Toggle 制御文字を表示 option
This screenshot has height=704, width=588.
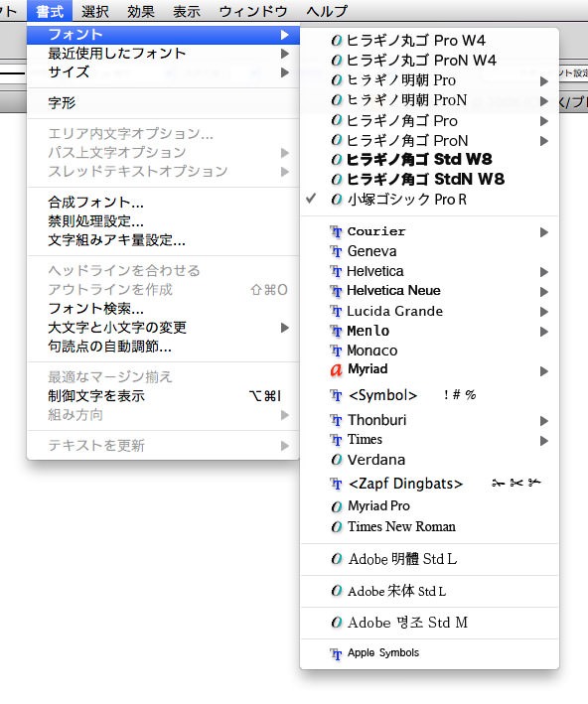pos(163,396)
